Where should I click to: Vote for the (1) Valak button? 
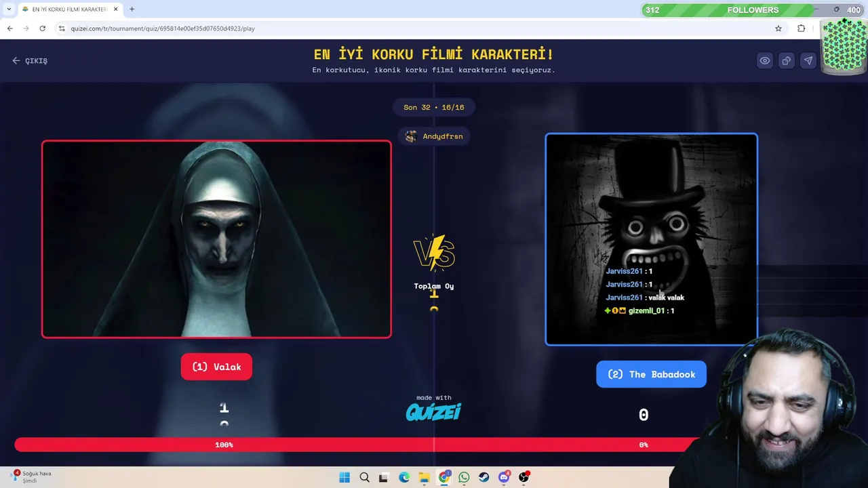click(x=216, y=367)
